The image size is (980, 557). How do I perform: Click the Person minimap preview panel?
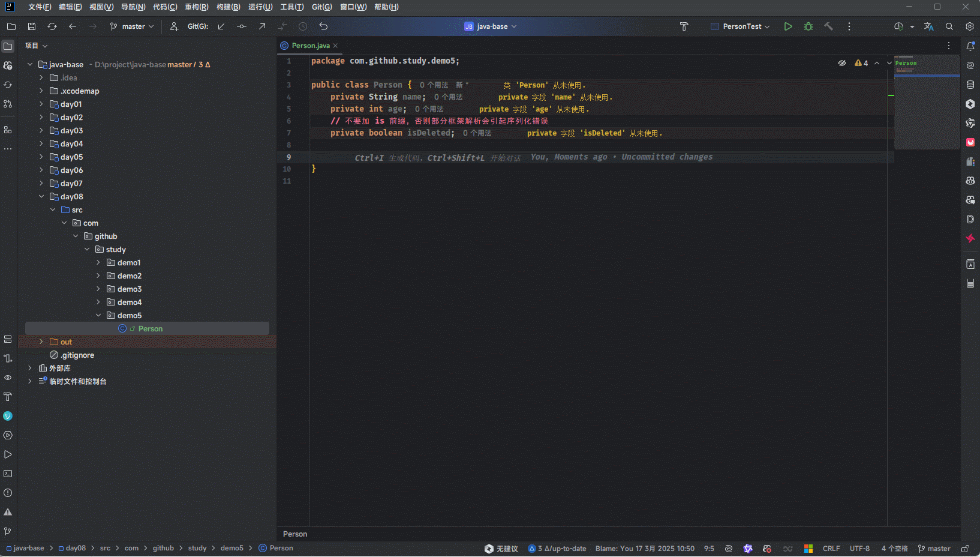[927, 102]
